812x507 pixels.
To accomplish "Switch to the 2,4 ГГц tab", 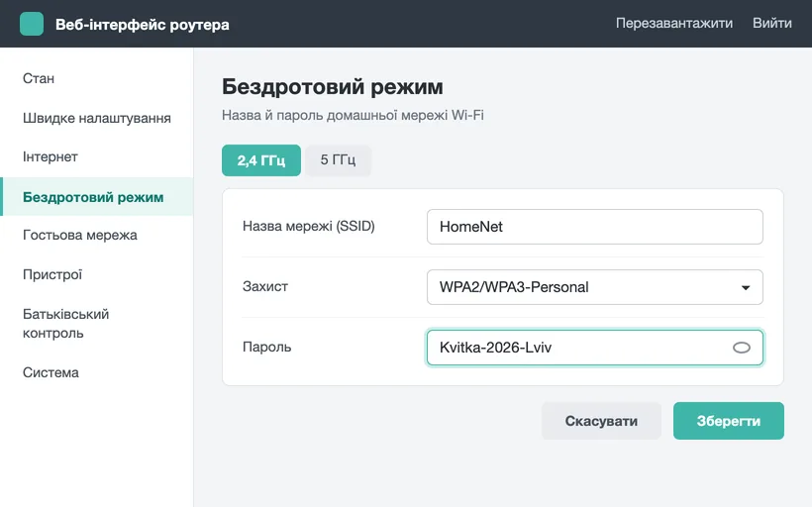I will [x=261, y=160].
